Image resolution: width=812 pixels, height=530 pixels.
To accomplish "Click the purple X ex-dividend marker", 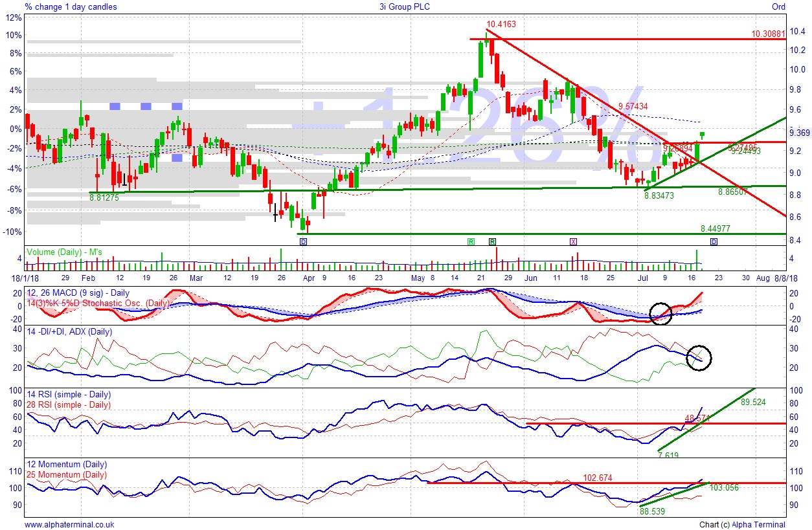I will click(573, 241).
